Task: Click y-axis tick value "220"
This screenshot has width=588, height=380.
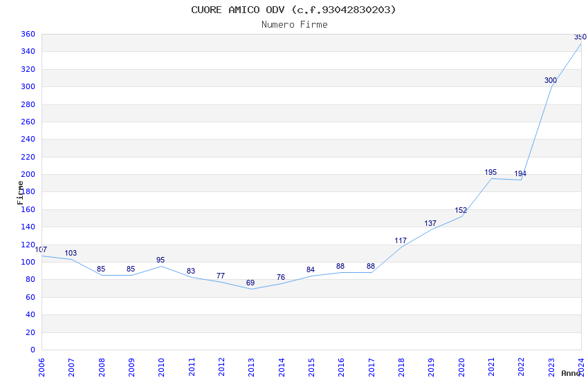Action: tap(28, 158)
